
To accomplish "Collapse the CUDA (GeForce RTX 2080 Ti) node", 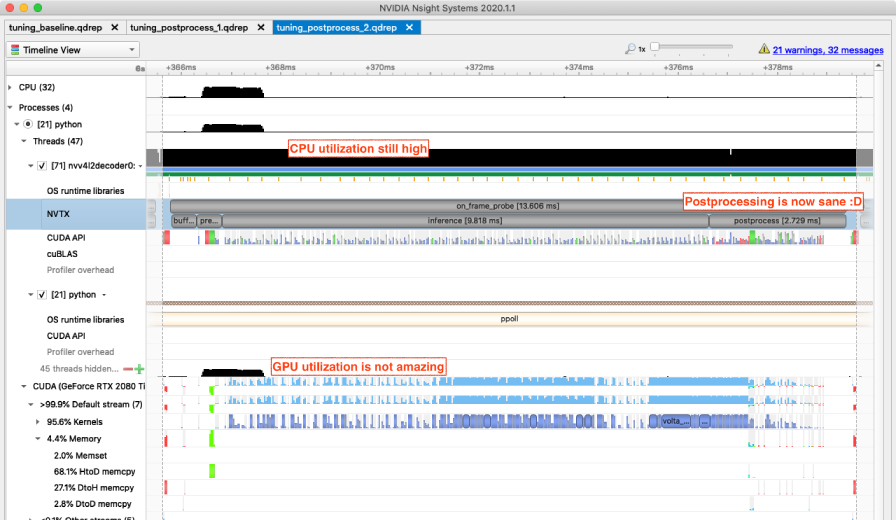I will tap(23, 386).
